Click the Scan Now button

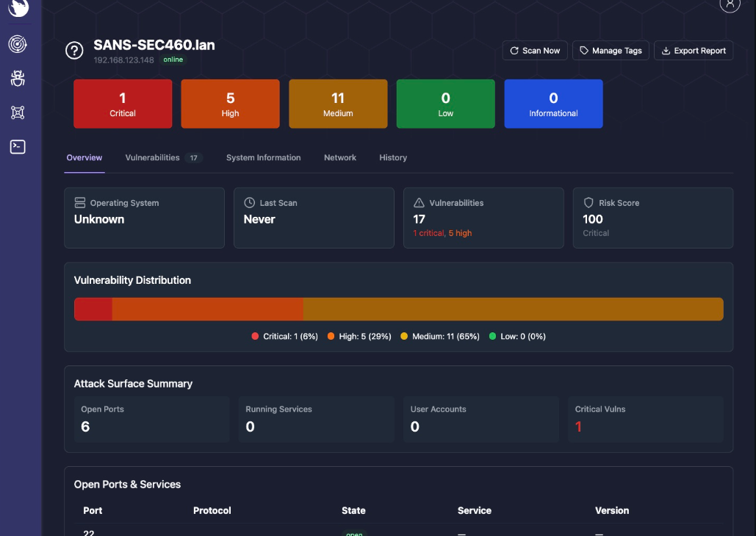(x=535, y=51)
